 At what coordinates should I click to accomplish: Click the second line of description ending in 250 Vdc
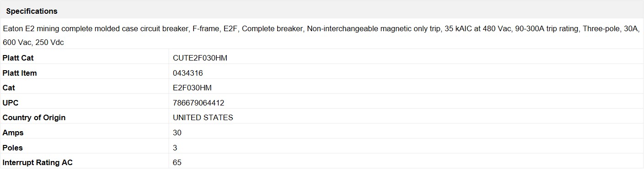tap(33, 42)
